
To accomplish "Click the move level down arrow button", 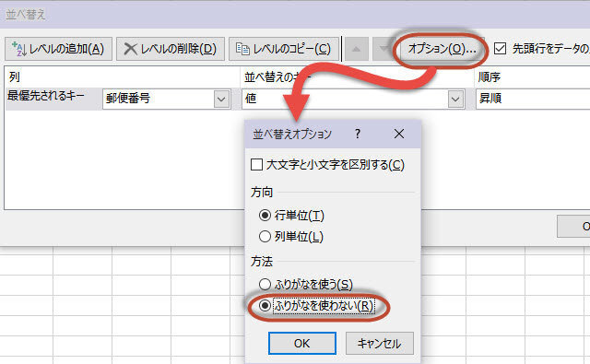I will 383,49.
